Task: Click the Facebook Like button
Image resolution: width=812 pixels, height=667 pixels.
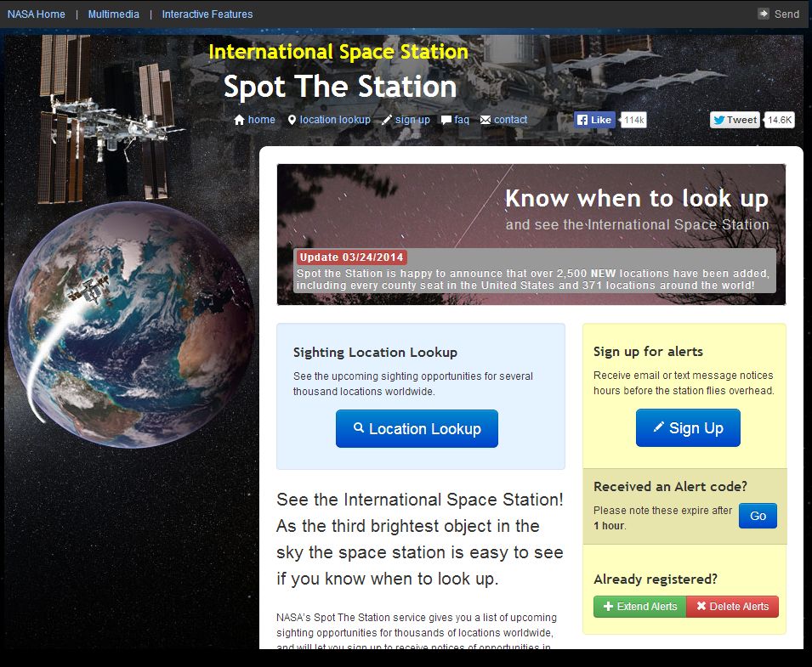Action: [x=594, y=120]
